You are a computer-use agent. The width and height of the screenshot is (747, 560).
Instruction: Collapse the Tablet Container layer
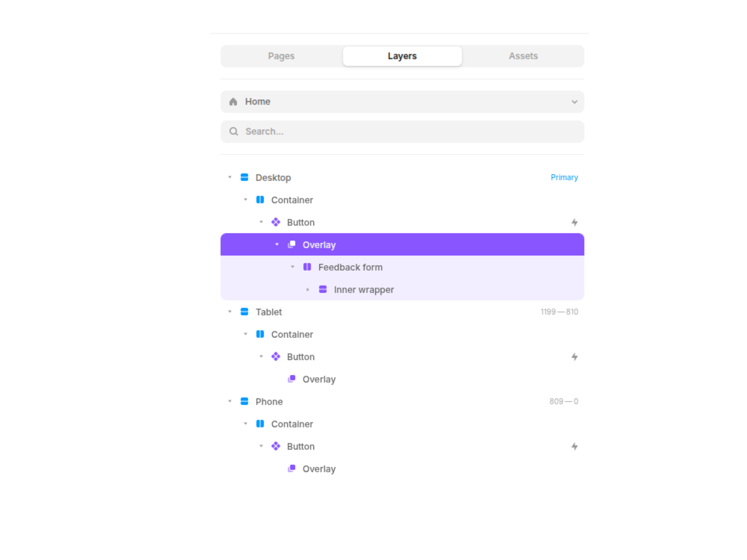click(246, 334)
